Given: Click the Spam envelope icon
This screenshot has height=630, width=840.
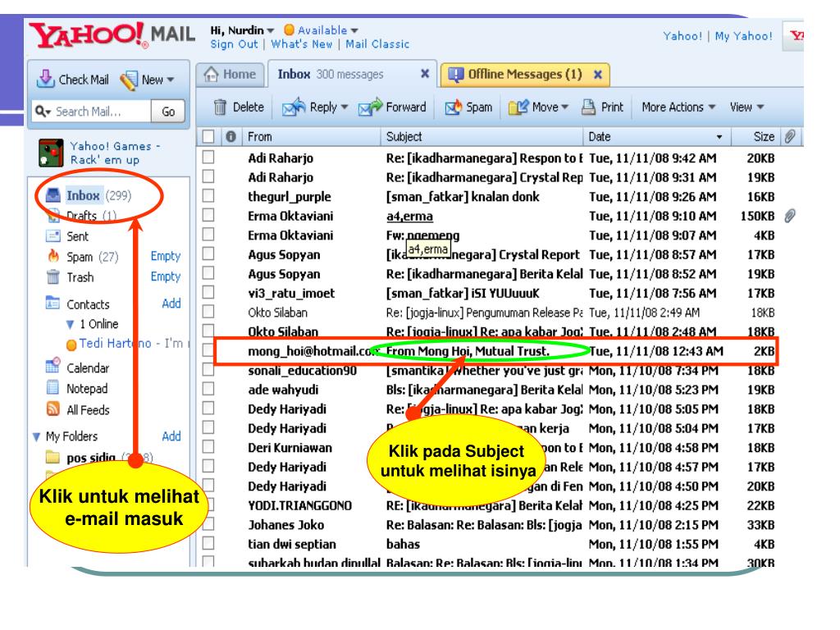Looking at the screenshot, I should tap(453, 107).
